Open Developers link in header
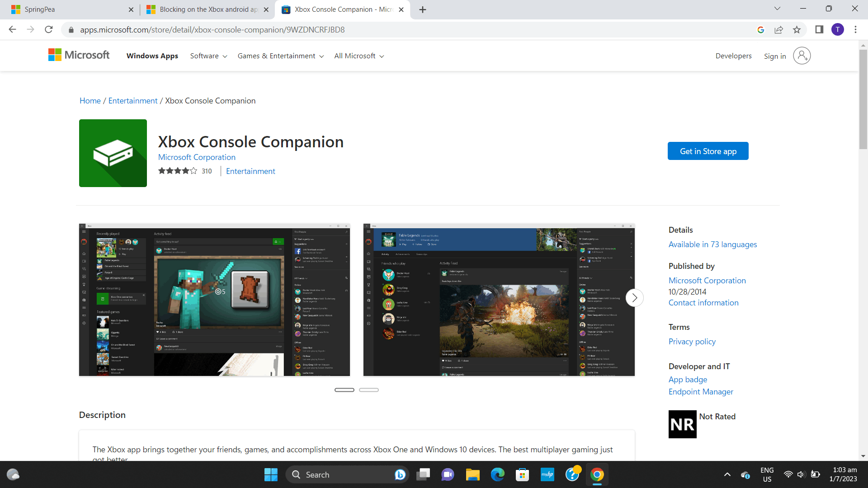 click(x=733, y=56)
